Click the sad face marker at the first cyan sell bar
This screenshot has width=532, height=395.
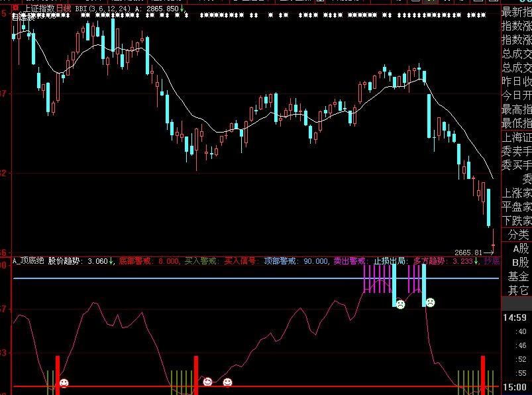coord(400,304)
